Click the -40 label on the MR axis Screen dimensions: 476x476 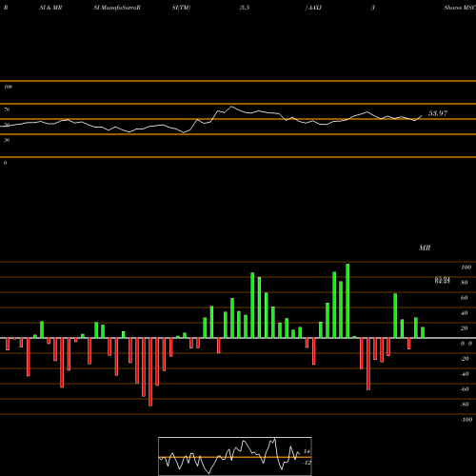[465, 374]
